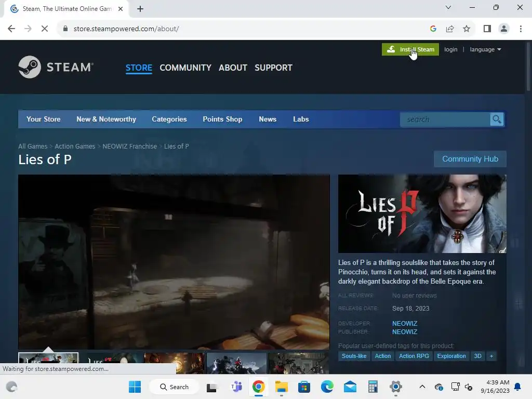The image size is (532, 399).
Task: Open Microsoft Edge from the taskbar
Action: pyautogui.click(x=327, y=387)
